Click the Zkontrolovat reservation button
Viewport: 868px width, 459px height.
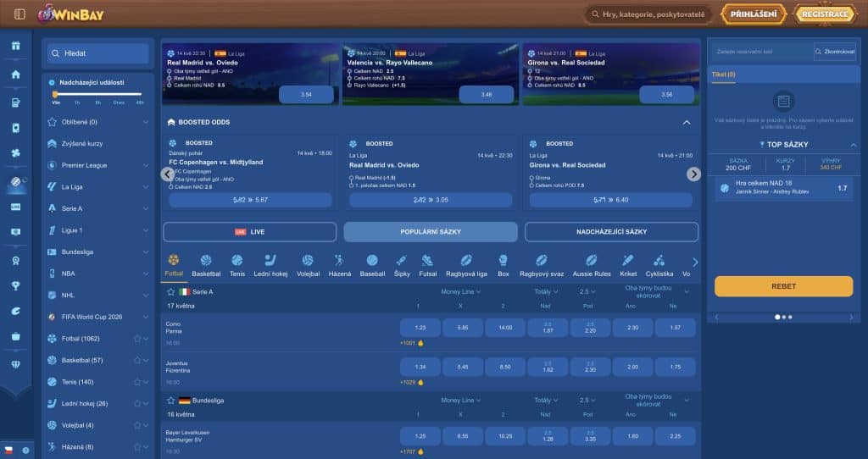coord(835,52)
